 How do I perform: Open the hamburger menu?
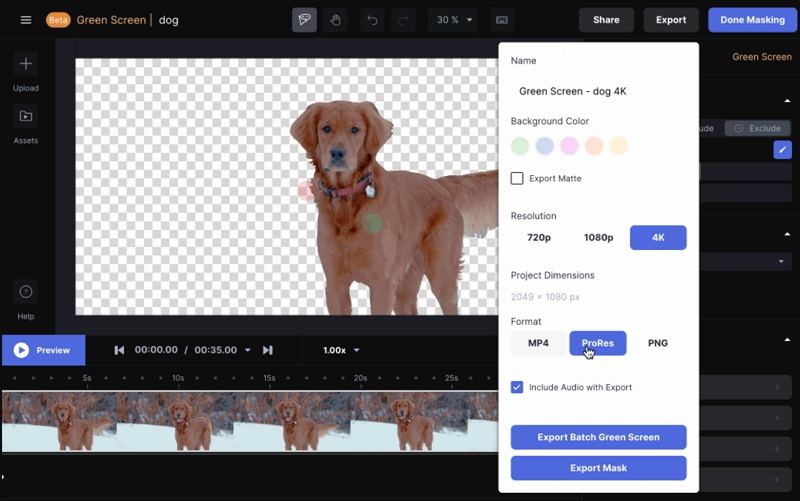coord(26,20)
